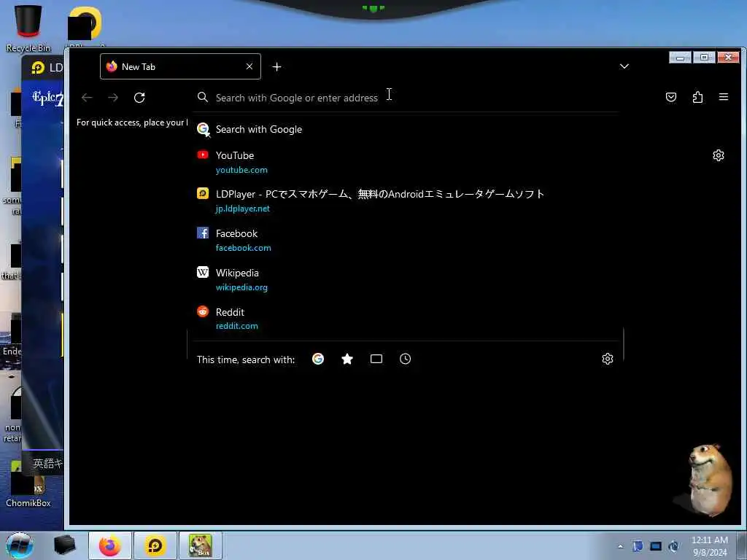
Task: Search this time in open Tabs icon
Action: (x=376, y=359)
